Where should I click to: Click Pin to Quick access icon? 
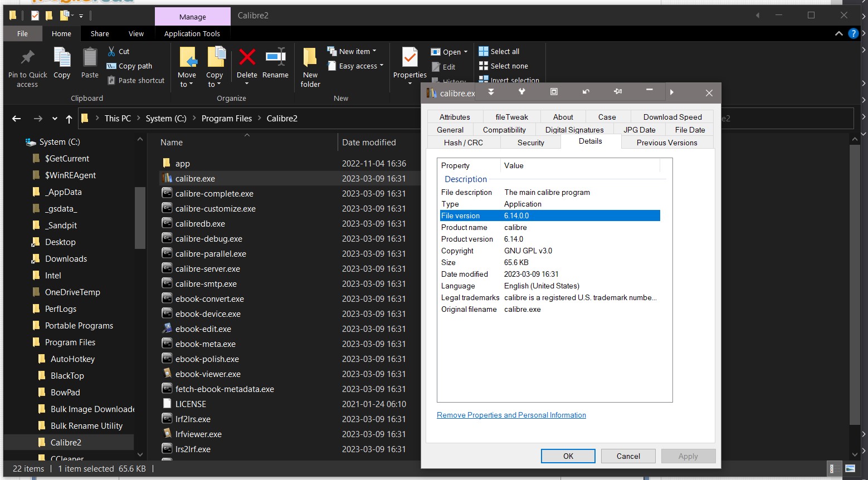(27, 57)
